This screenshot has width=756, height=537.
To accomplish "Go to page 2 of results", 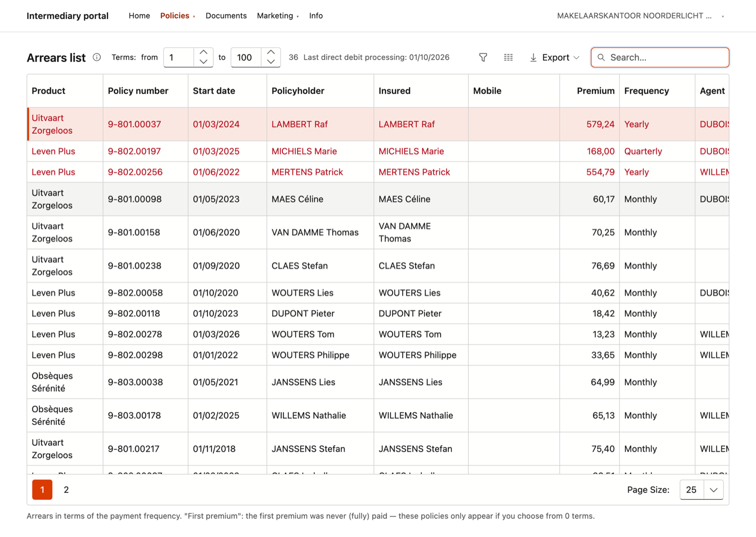I will tap(66, 490).
